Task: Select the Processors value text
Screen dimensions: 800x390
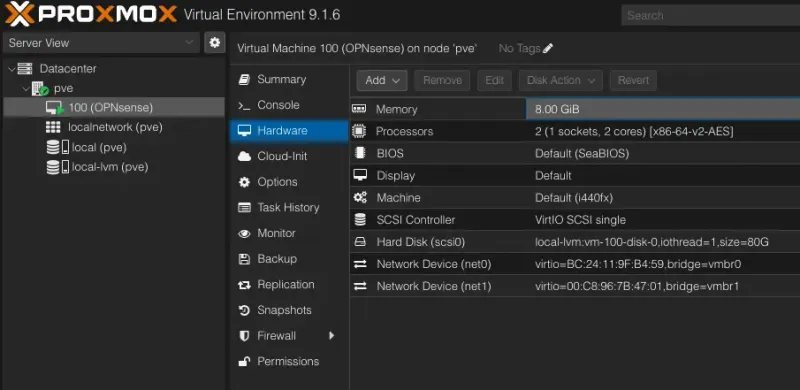Action: click(634, 132)
